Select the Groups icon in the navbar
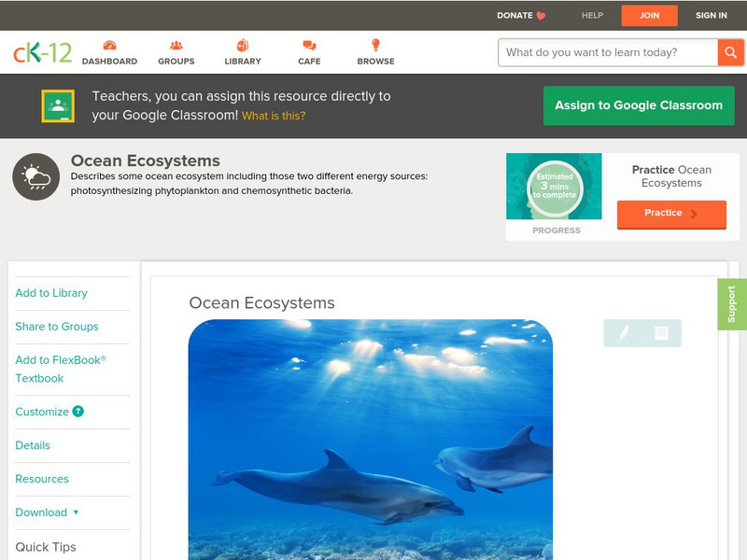 click(x=176, y=53)
